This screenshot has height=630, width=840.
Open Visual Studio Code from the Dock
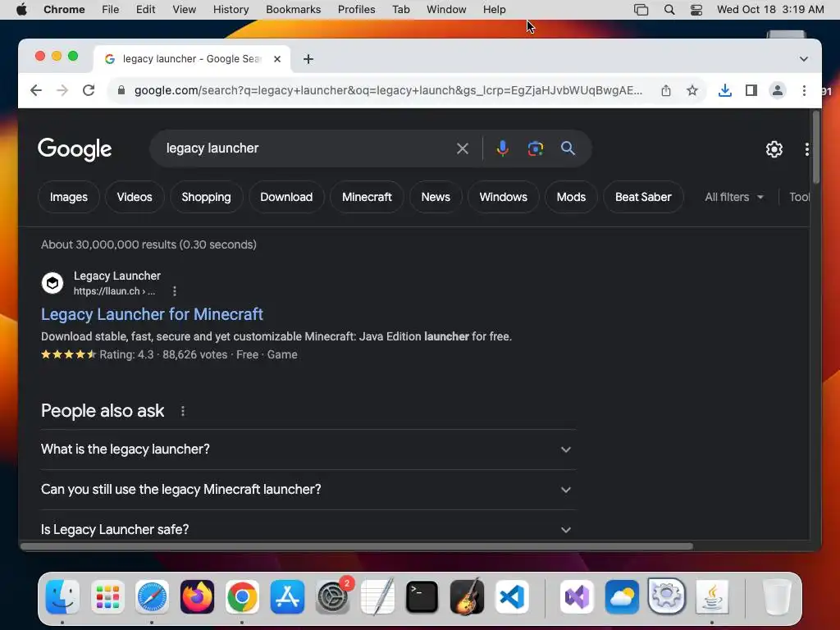[512, 596]
